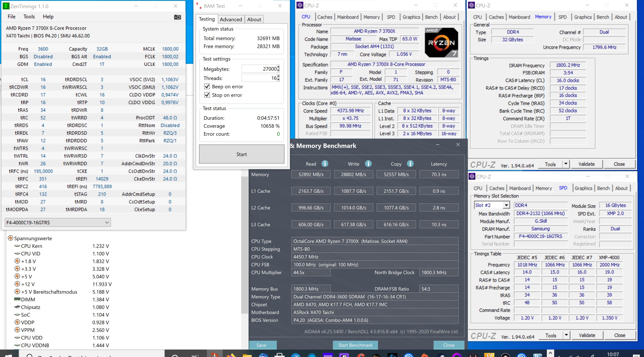Viewport: 644px width, 357px height.
Task: Open the Tools dropdown arrow in CPU-Z Memory window
Action: click(x=566, y=164)
